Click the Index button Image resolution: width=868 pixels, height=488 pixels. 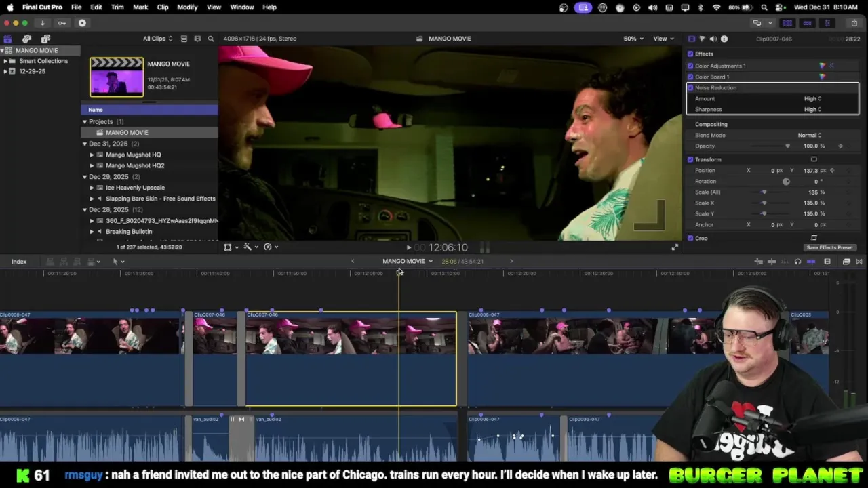[19, 262]
